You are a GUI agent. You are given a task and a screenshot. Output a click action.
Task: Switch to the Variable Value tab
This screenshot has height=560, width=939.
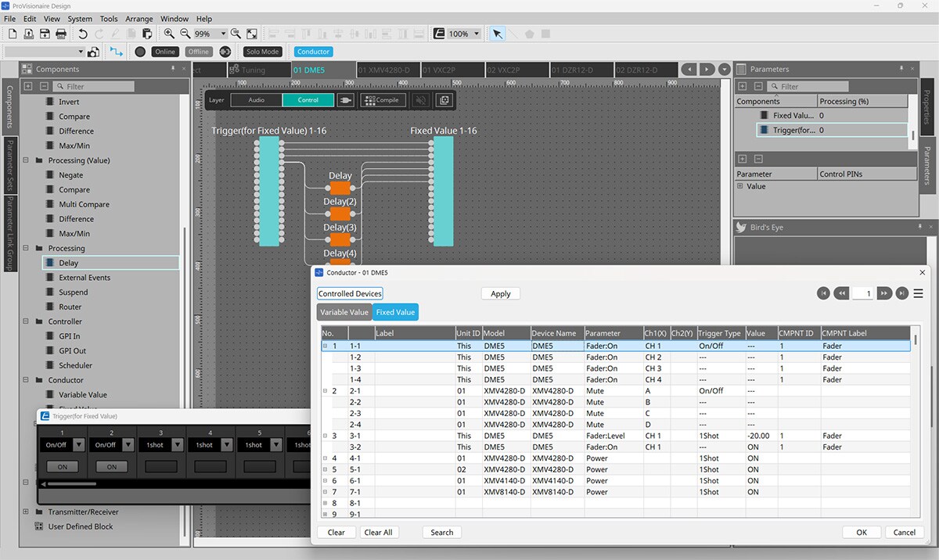click(x=344, y=312)
